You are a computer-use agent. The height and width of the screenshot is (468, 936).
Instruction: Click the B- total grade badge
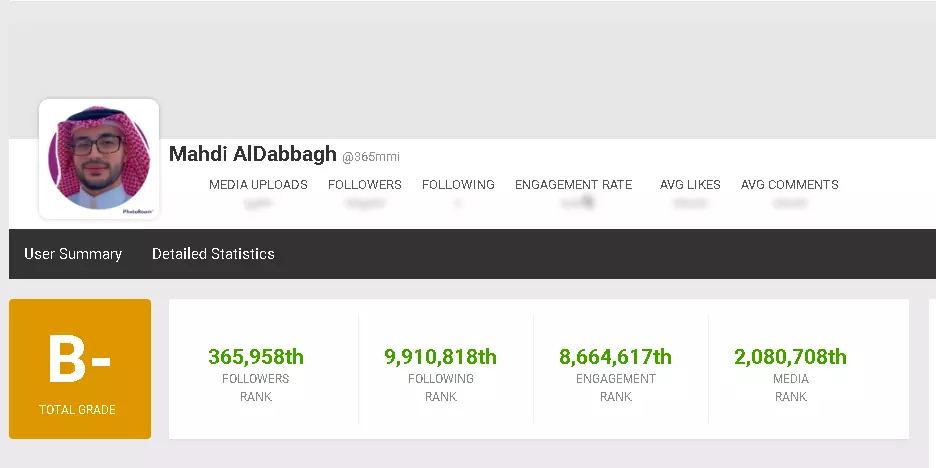80,369
